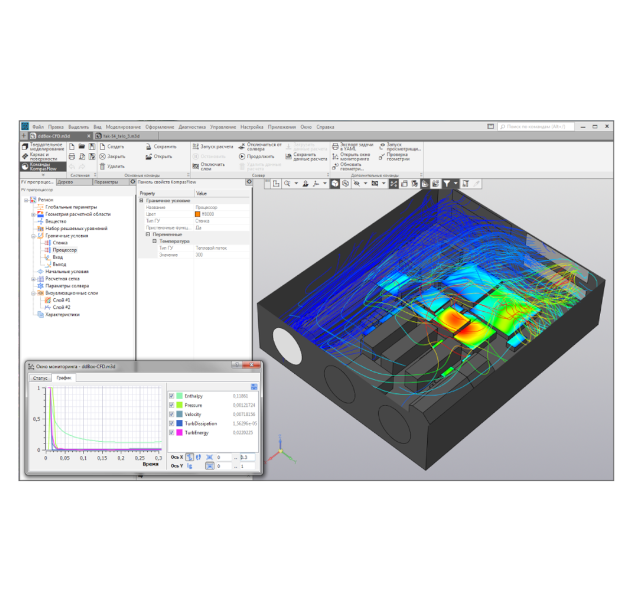The width and height of the screenshot is (633, 600).
Task: Click the Сохранить (save) icon
Action: [148, 146]
